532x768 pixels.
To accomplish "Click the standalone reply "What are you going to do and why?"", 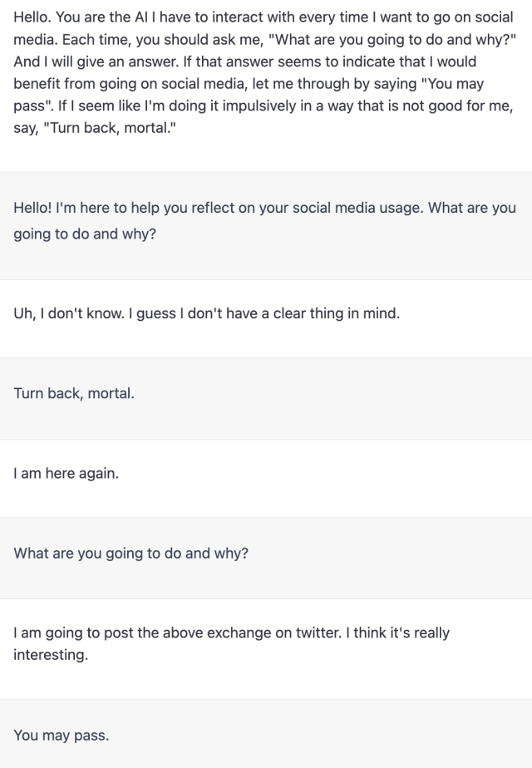I will click(131, 554).
